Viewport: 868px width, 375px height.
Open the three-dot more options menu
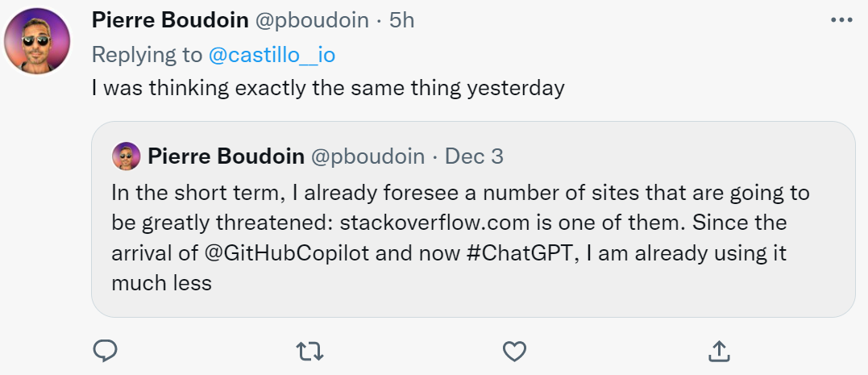point(841,20)
